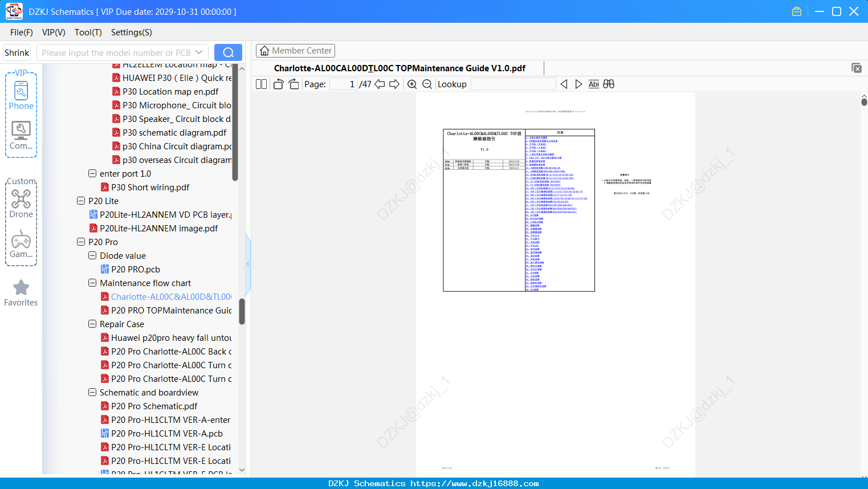Collapse the enter port 1.0 folder

tap(92, 173)
